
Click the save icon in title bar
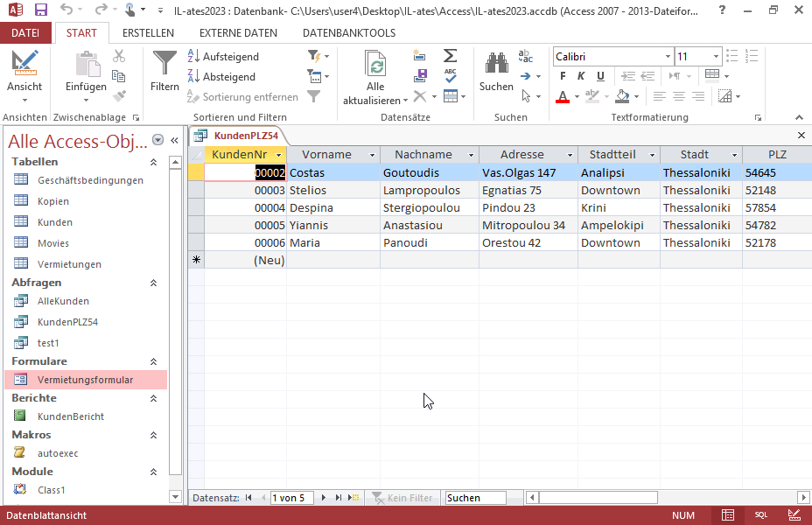click(x=40, y=10)
